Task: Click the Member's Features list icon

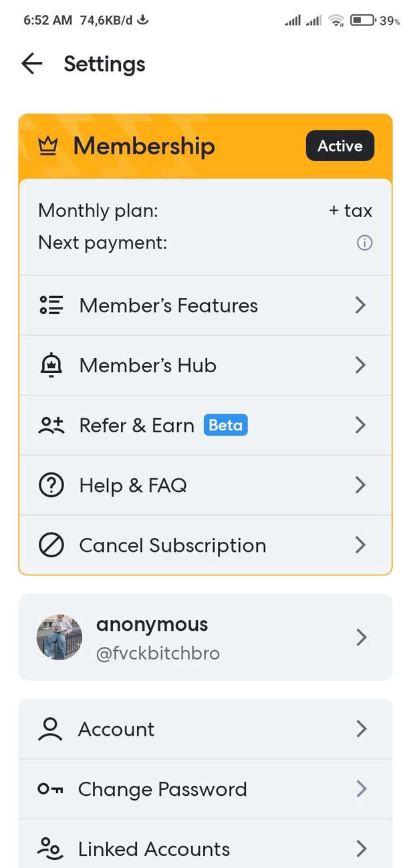Action: pyautogui.click(x=51, y=305)
